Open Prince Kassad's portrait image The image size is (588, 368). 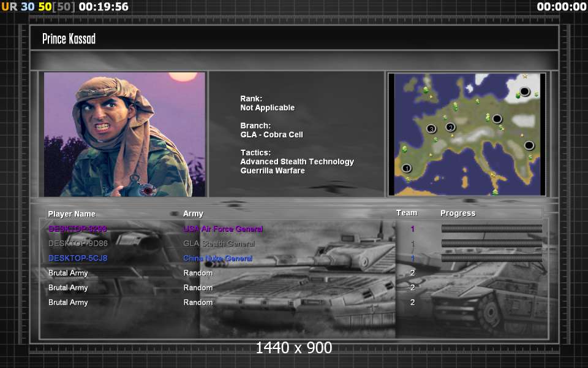(x=124, y=134)
